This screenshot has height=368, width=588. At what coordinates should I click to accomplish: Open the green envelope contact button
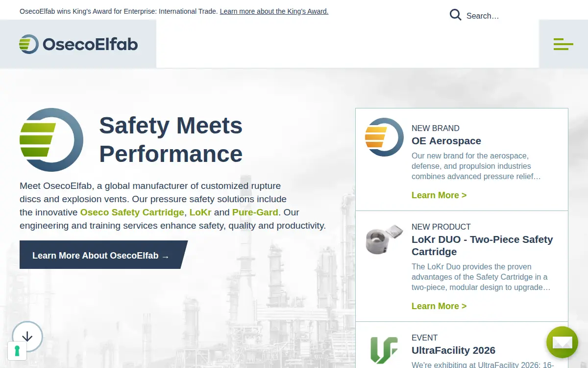click(x=562, y=342)
